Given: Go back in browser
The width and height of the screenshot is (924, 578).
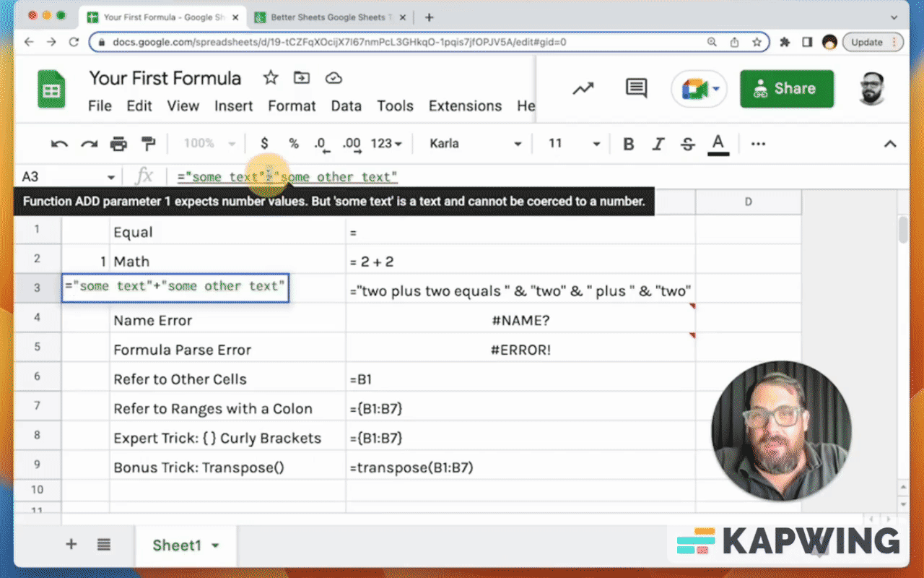Looking at the screenshot, I should (x=29, y=42).
